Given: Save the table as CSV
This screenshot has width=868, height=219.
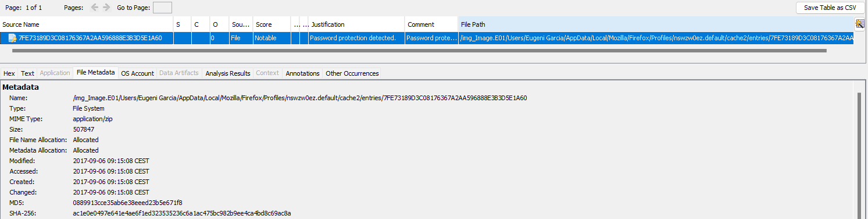Looking at the screenshot, I should (x=830, y=8).
